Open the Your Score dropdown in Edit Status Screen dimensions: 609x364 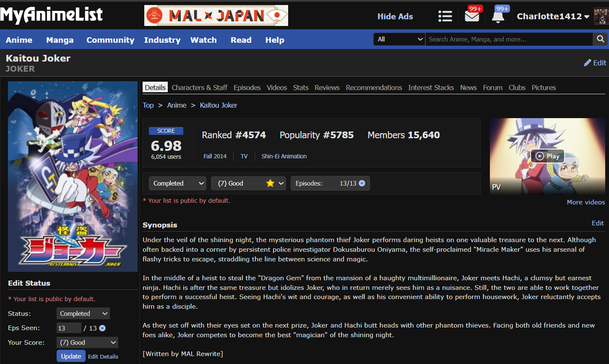click(87, 343)
